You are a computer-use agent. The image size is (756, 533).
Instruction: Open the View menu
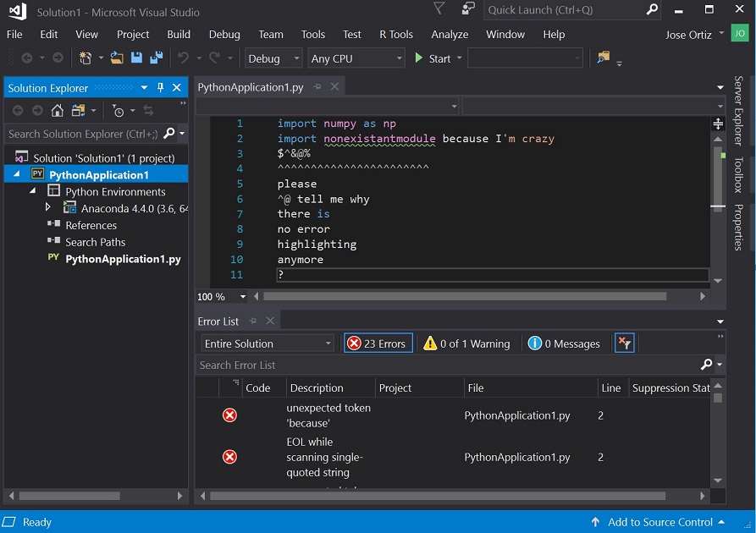click(87, 34)
